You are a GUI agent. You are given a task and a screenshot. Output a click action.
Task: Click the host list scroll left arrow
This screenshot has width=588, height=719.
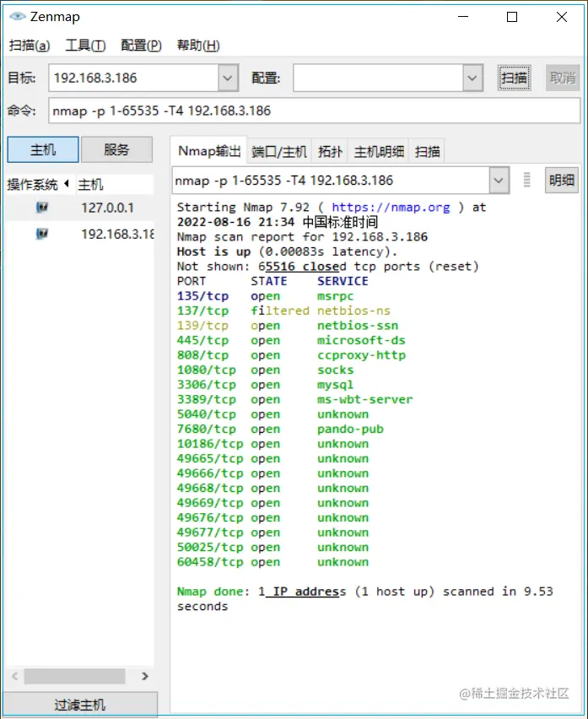(15, 676)
